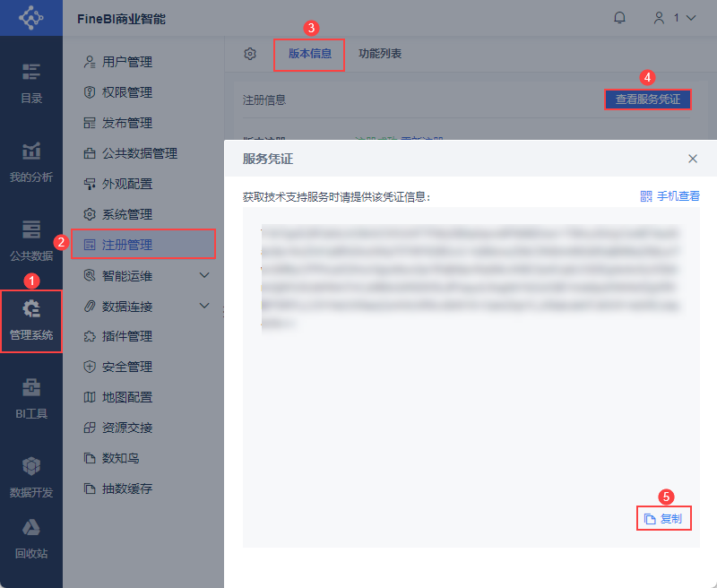The image size is (717, 588).
Task: Click the QR code icon
Action: click(x=646, y=196)
